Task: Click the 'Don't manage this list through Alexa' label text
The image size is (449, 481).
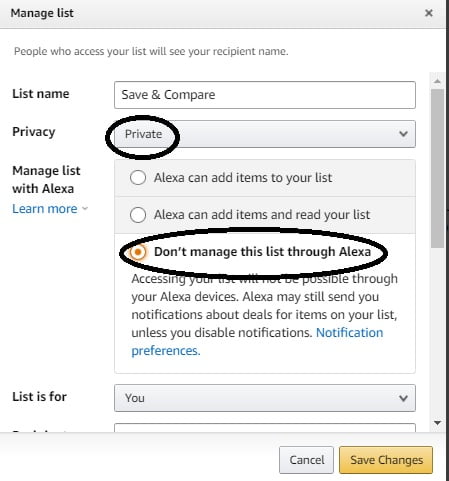Action: 262,252
